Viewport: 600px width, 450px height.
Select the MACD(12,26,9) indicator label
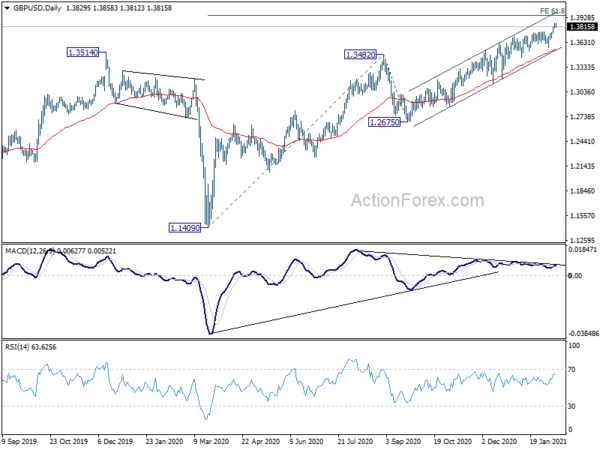click(29, 251)
